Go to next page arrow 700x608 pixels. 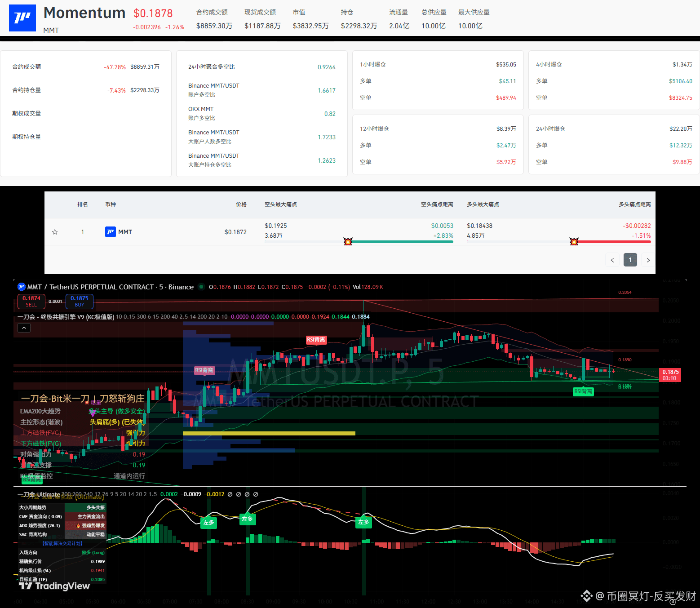648,260
